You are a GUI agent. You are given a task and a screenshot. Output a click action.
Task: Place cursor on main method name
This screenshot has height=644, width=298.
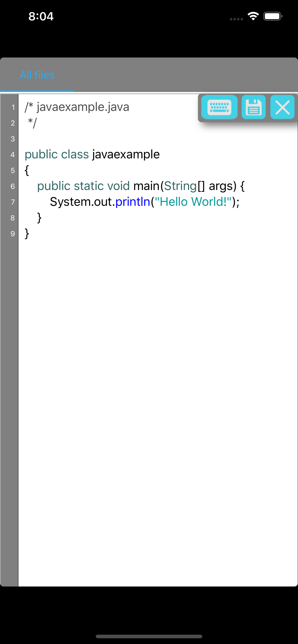[x=147, y=186]
